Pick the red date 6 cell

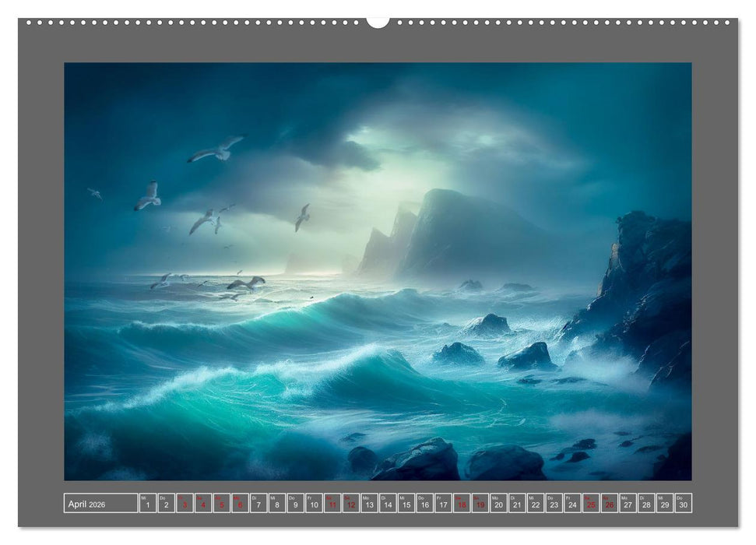(x=240, y=504)
